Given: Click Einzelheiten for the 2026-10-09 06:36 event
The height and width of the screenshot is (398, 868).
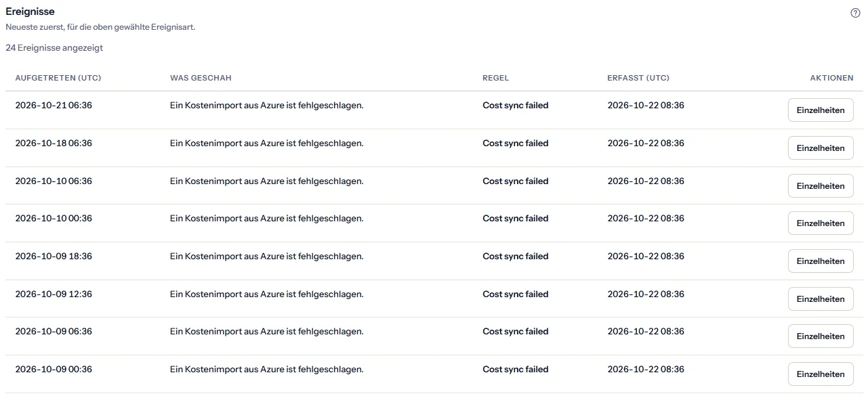Looking at the screenshot, I should [821, 336].
